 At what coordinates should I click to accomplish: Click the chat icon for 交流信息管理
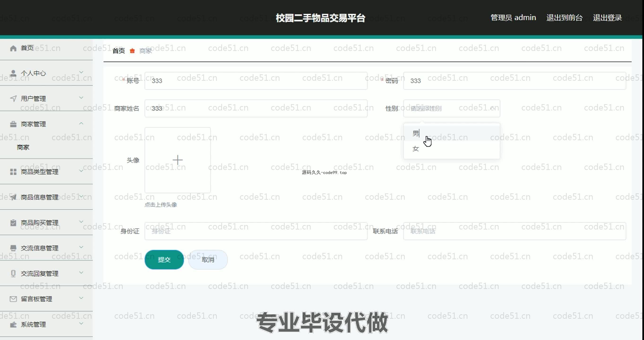click(x=13, y=248)
